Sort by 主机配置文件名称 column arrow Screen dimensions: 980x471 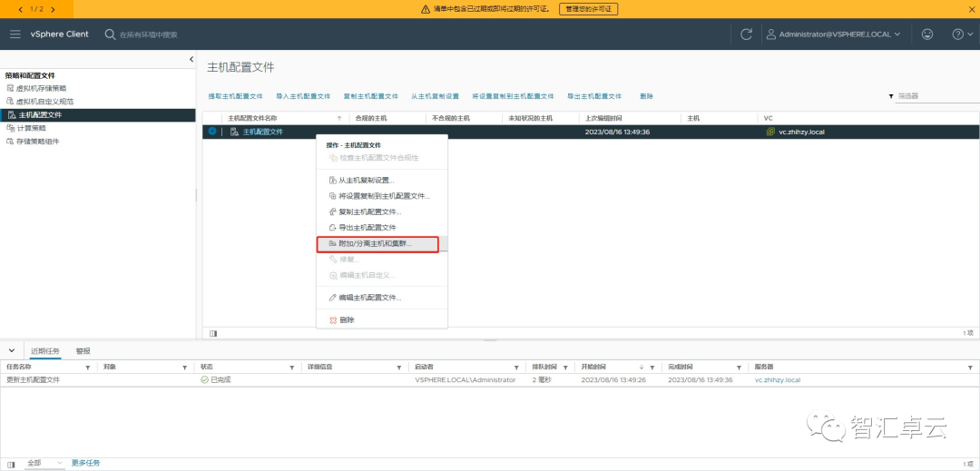(x=339, y=117)
